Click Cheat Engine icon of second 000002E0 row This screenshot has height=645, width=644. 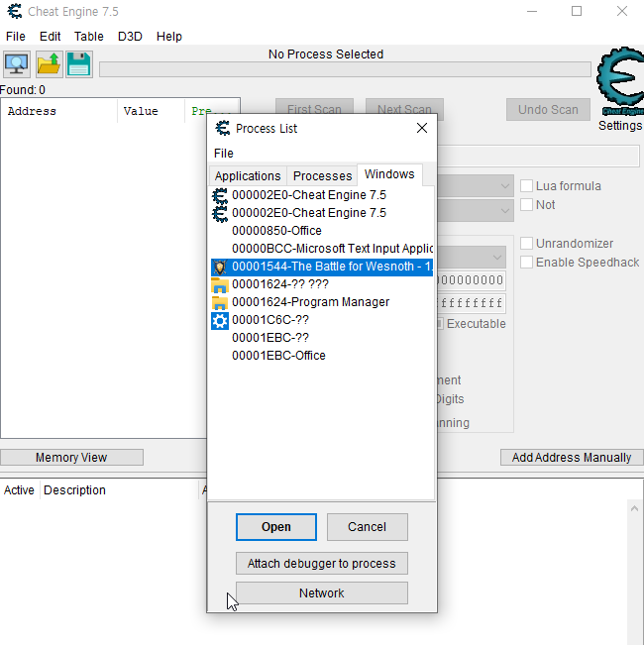pyautogui.click(x=220, y=214)
